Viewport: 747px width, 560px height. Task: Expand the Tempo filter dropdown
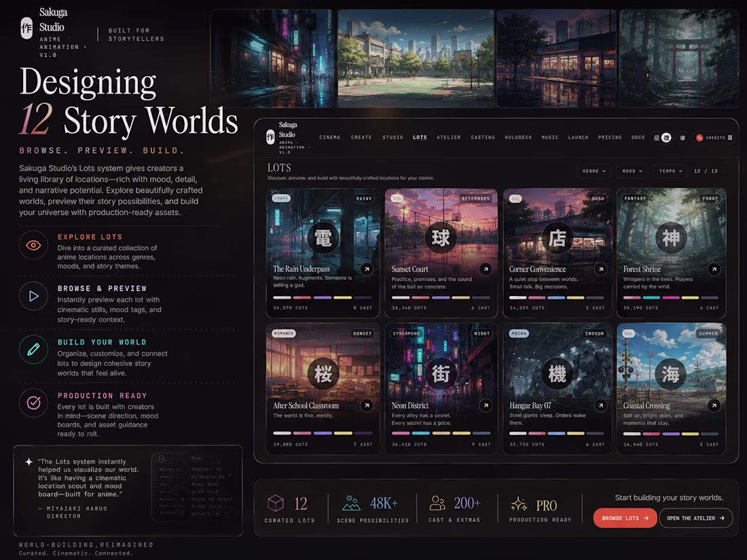click(x=670, y=171)
